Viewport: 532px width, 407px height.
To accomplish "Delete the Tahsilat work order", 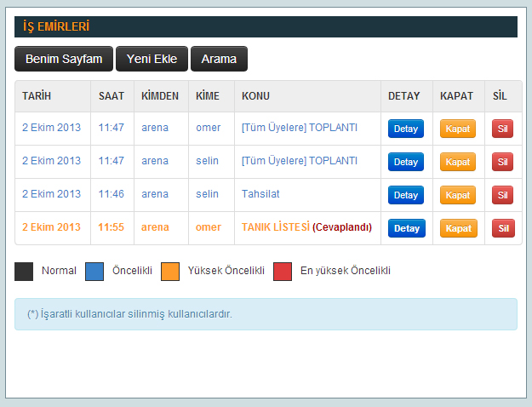I will [x=502, y=195].
